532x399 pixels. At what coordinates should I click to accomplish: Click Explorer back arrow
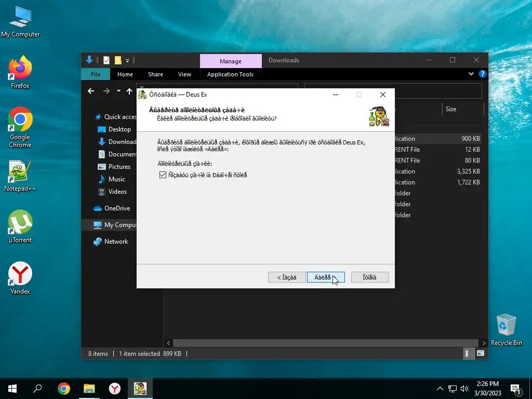[x=90, y=91]
